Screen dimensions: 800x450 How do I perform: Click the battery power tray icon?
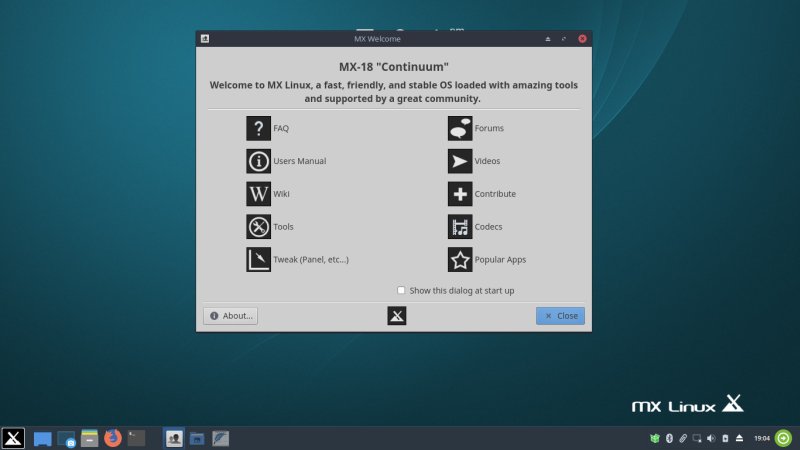(x=725, y=438)
